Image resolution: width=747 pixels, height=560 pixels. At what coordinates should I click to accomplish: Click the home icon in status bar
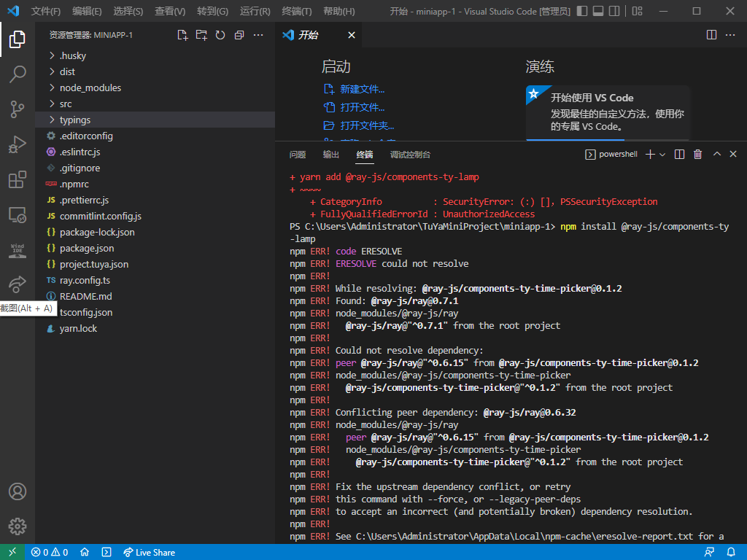pyautogui.click(x=85, y=553)
